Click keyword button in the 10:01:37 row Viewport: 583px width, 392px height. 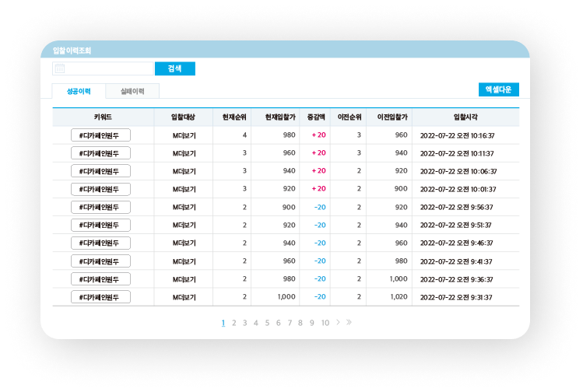(x=100, y=189)
